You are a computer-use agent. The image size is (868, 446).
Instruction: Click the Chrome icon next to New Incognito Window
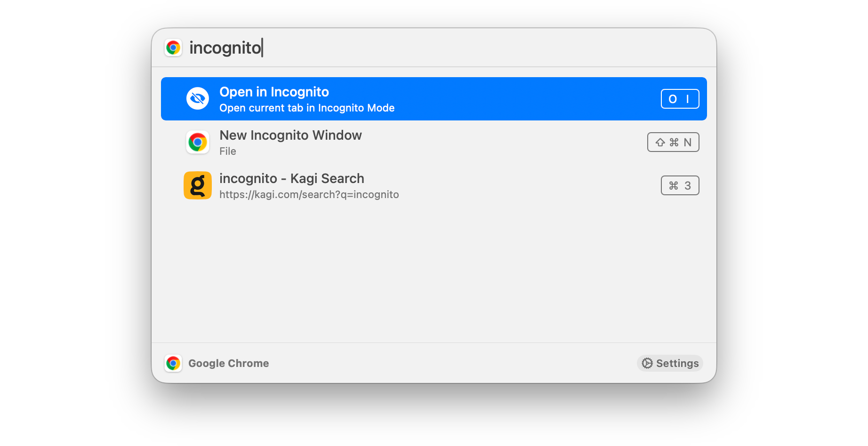(x=198, y=142)
